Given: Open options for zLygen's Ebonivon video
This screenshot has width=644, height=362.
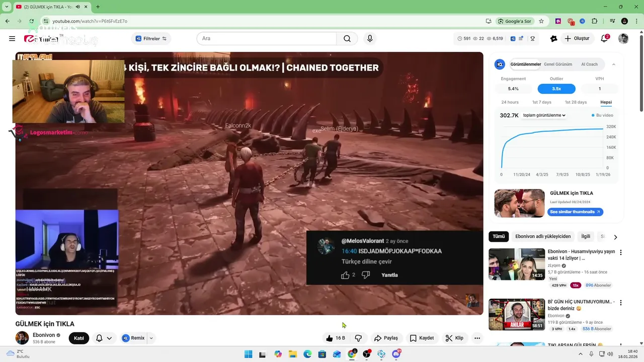Looking at the screenshot, I should point(621,252).
